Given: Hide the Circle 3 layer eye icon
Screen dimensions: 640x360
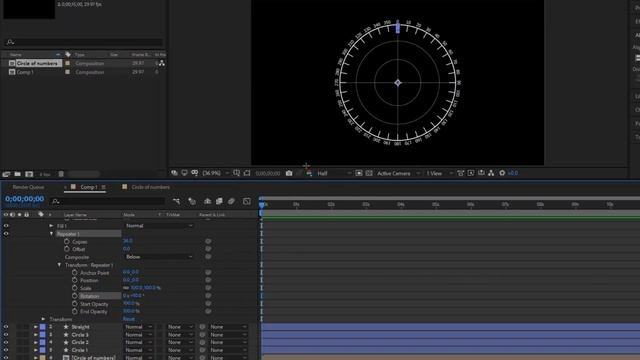Looking at the screenshot, I should [x=6, y=335].
